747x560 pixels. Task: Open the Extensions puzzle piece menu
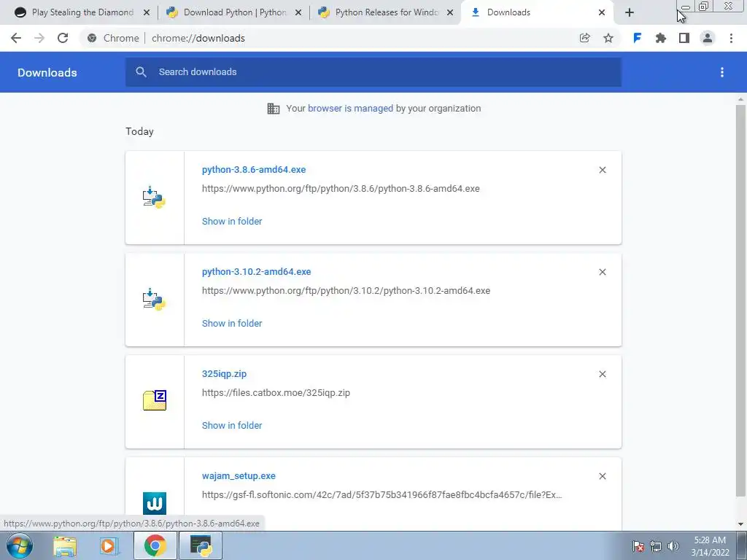(661, 38)
